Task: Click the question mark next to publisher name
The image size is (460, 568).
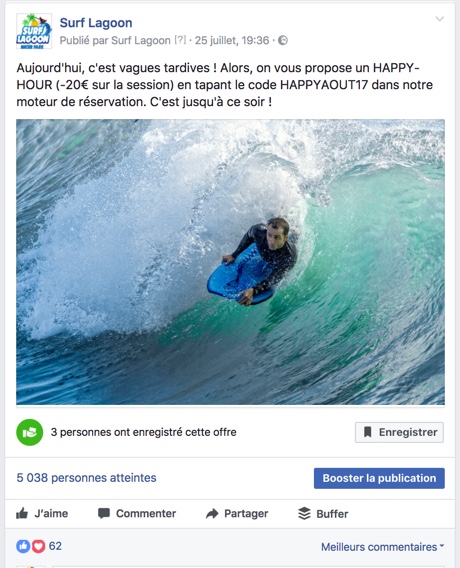Action: (x=180, y=40)
